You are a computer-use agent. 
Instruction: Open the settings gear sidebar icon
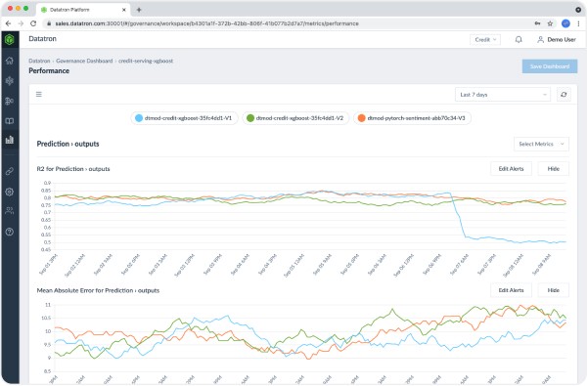10,192
